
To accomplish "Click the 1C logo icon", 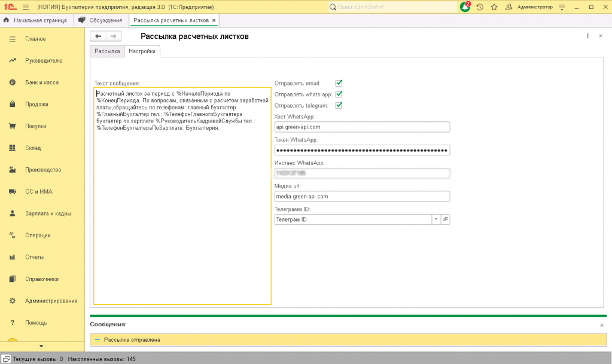I will coord(10,7).
